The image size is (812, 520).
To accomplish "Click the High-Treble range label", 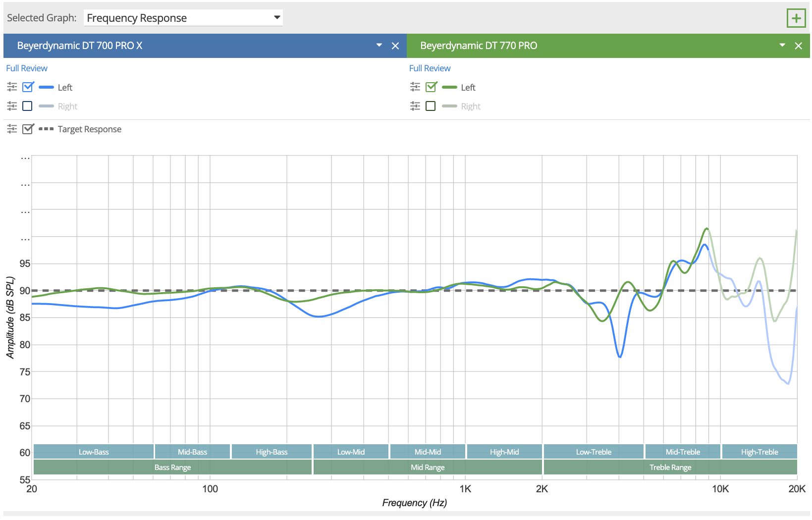I will pyautogui.click(x=760, y=452).
